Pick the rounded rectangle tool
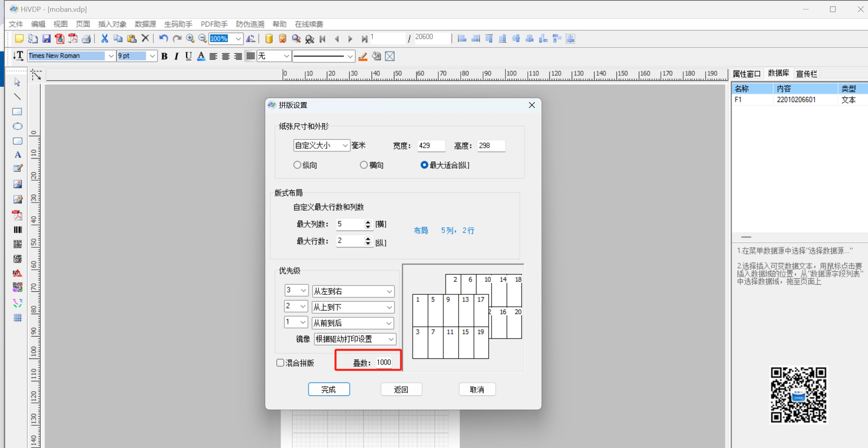Viewport: 868px width, 448px height. point(17,141)
